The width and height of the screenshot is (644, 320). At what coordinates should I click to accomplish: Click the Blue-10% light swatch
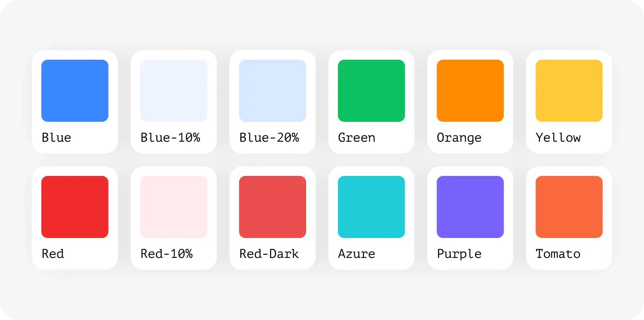[x=174, y=91]
